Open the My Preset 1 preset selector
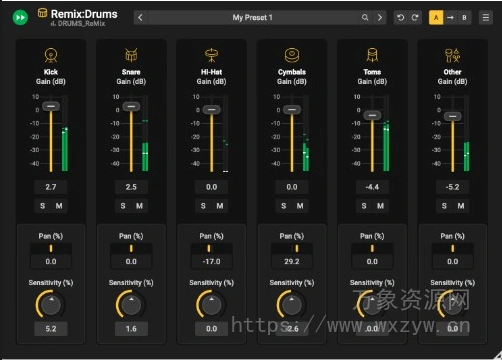 point(252,17)
